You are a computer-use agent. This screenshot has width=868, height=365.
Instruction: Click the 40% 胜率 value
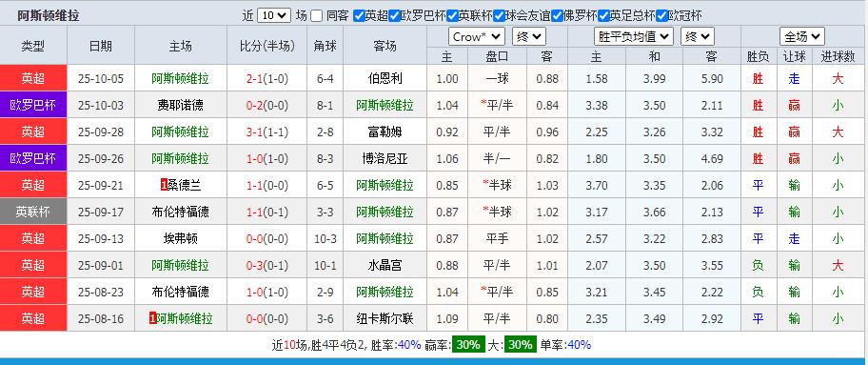409,345
